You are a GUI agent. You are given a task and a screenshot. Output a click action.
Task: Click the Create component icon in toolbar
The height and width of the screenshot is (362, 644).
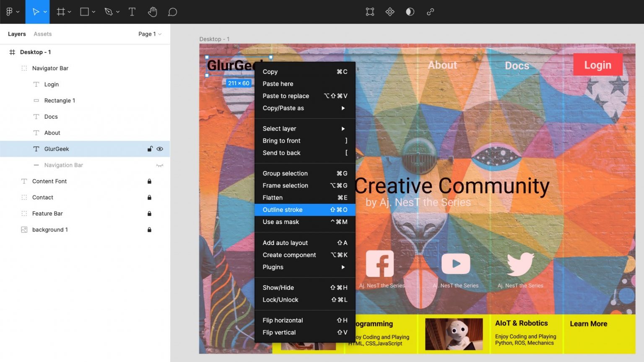(390, 12)
